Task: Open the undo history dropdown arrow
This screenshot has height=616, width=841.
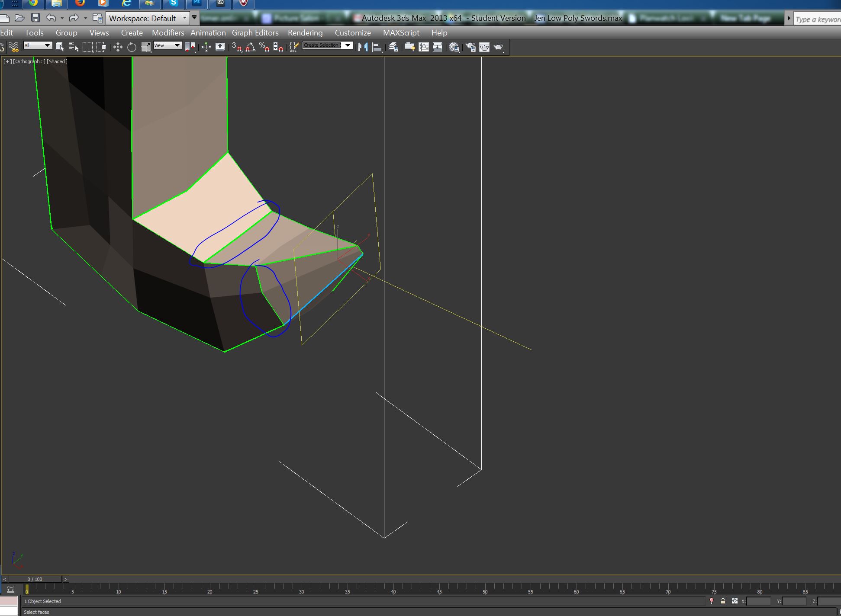Action: pos(62,18)
